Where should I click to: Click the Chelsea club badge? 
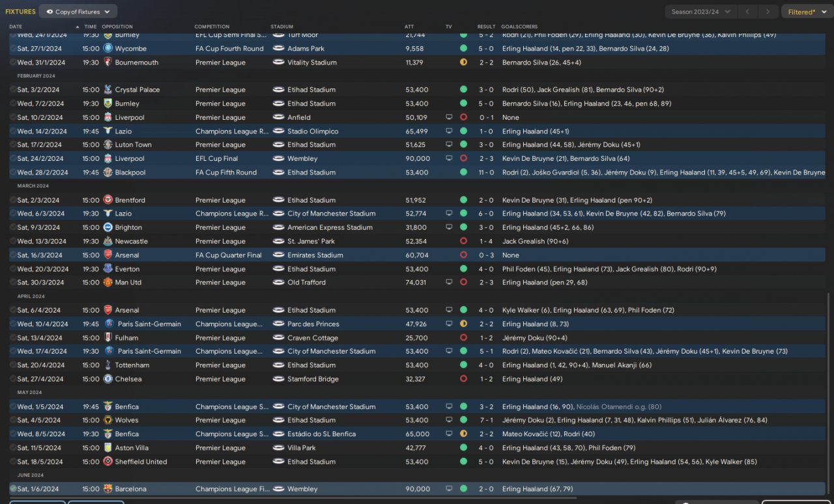[108, 379]
